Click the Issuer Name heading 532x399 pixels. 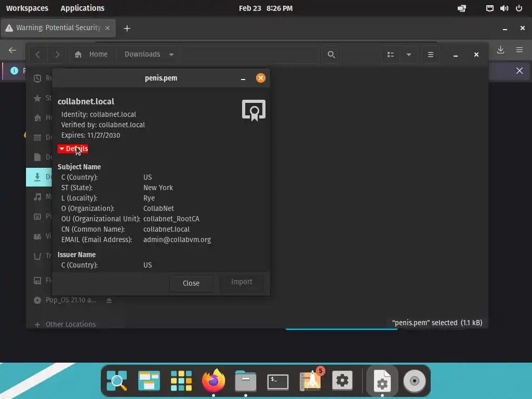tap(77, 255)
